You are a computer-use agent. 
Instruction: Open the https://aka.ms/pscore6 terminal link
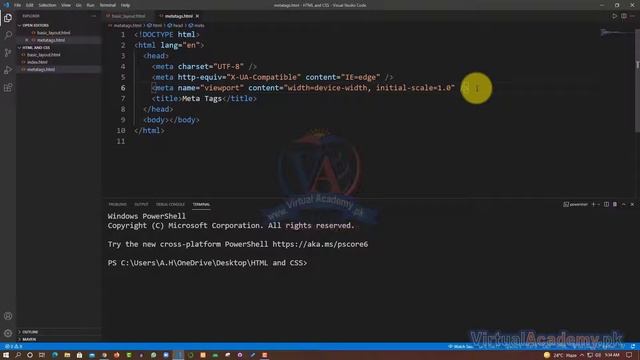click(320, 244)
